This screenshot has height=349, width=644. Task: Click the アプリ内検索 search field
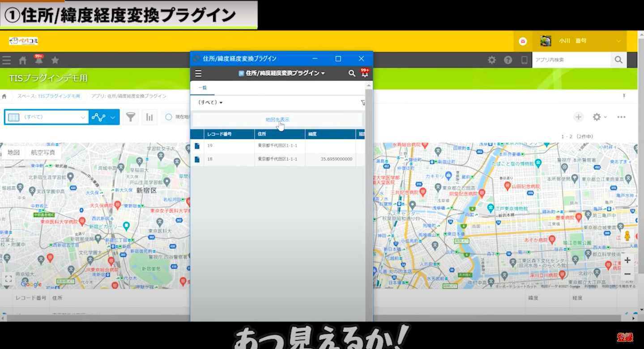pos(571,60)
